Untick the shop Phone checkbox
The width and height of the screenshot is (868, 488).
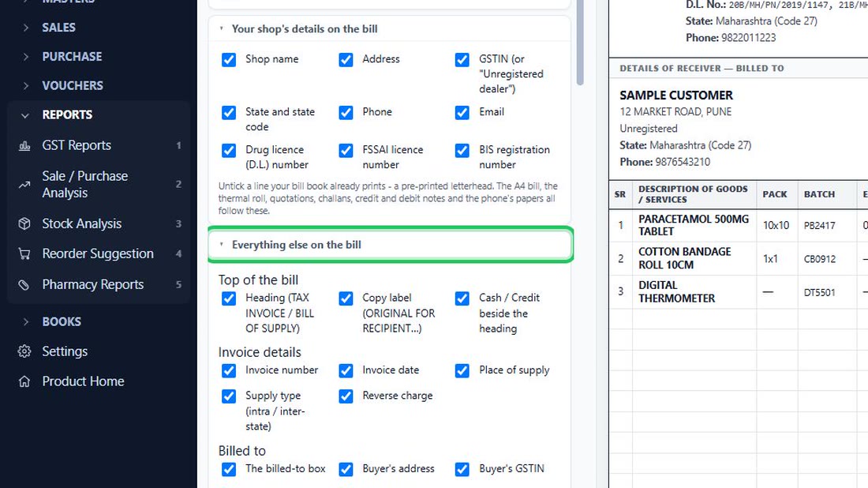pos(346,113)
